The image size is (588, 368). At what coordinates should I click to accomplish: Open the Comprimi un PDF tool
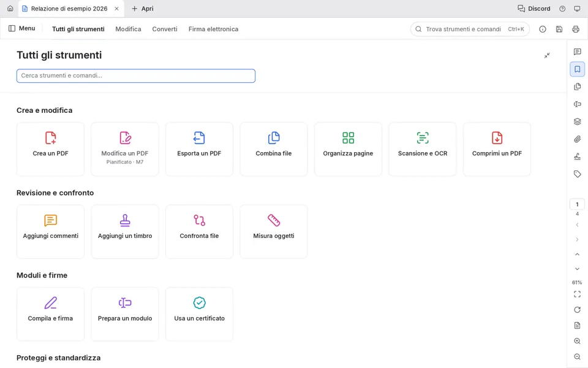click(x=497, y=149)
